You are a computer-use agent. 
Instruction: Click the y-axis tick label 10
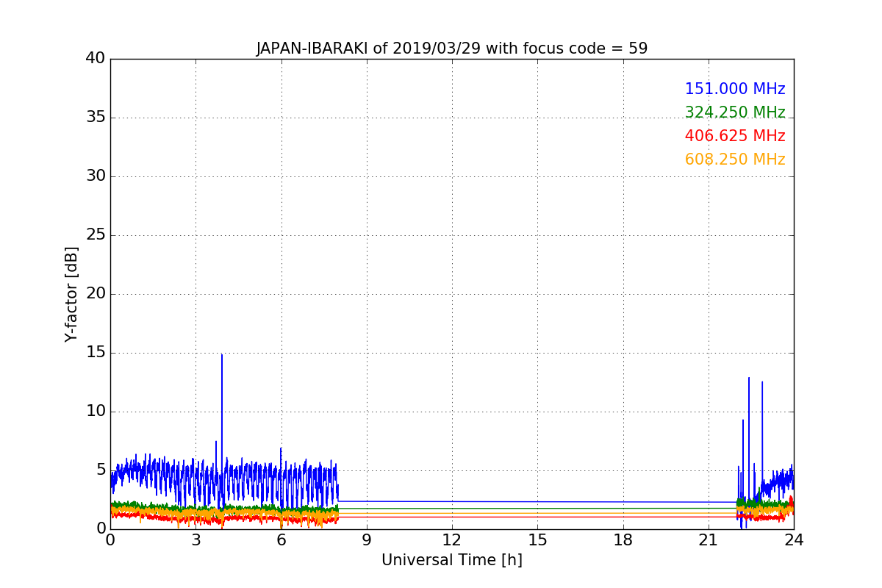[96, 411]
